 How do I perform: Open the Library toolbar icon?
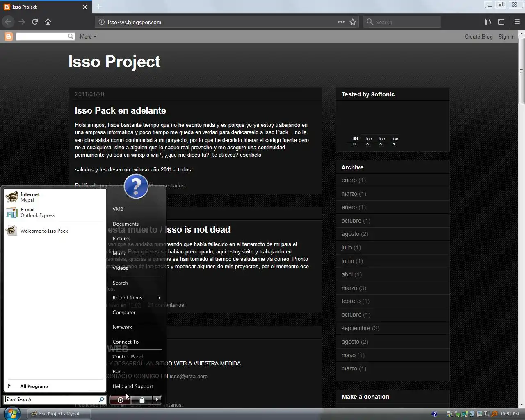click(x=488, y=22)
